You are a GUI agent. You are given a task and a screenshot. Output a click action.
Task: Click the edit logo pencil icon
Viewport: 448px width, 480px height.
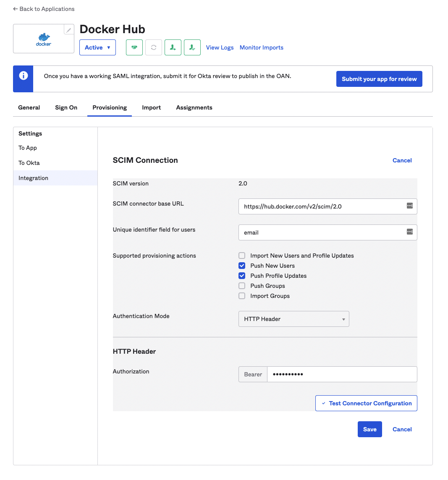click(68, 30)
